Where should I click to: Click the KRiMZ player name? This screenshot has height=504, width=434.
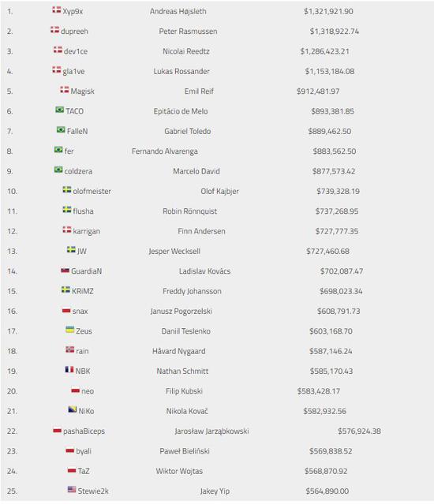pos(83,291)
